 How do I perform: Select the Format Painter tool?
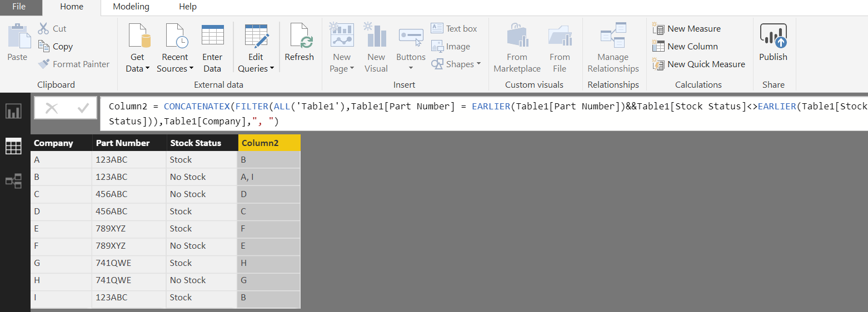[74, 64]
